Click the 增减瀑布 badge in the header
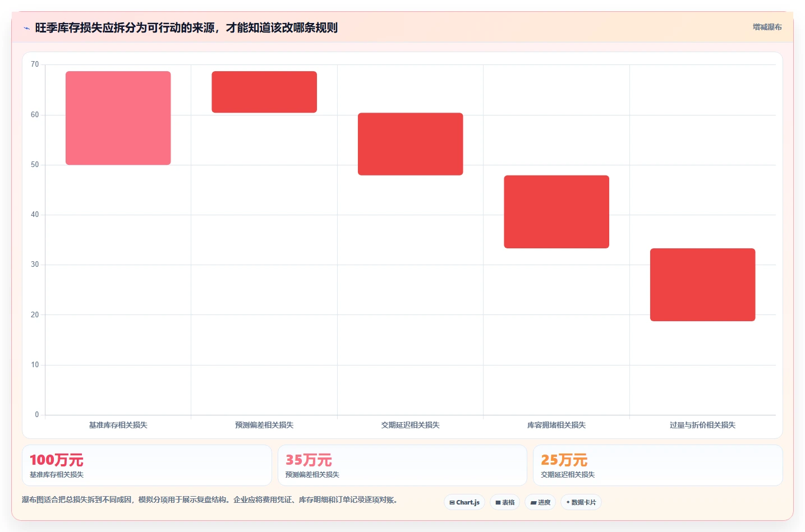 [x=767, y=27]
